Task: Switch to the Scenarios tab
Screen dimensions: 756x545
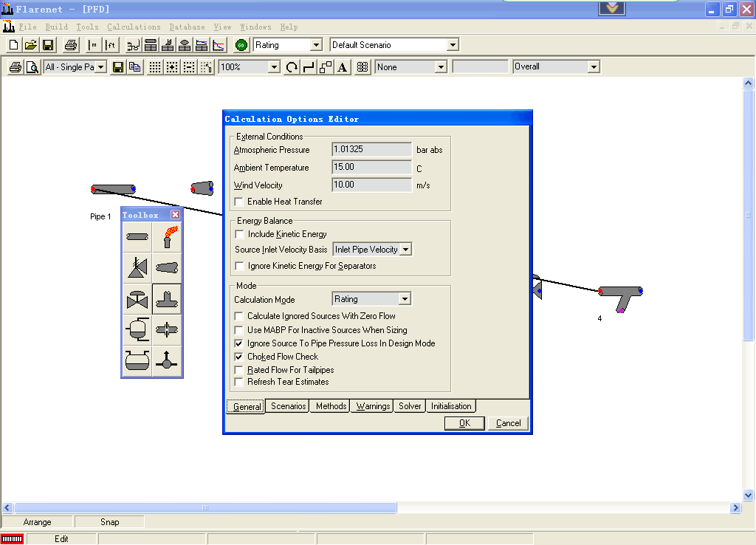Action: [x=288, y=406]
